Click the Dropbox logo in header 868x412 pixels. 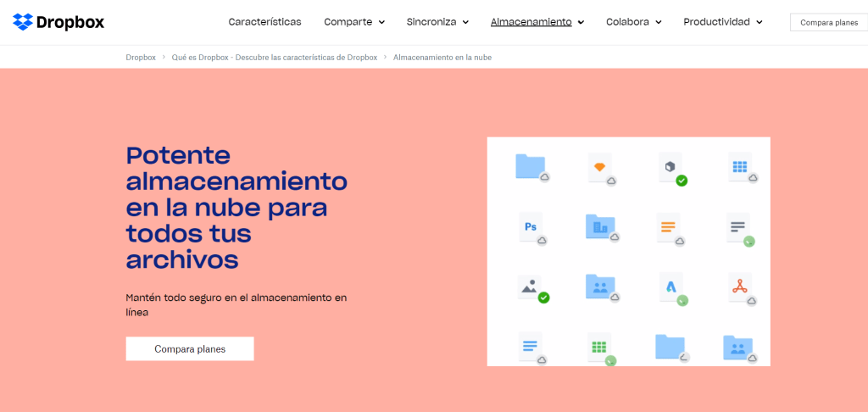coord(58,22)
